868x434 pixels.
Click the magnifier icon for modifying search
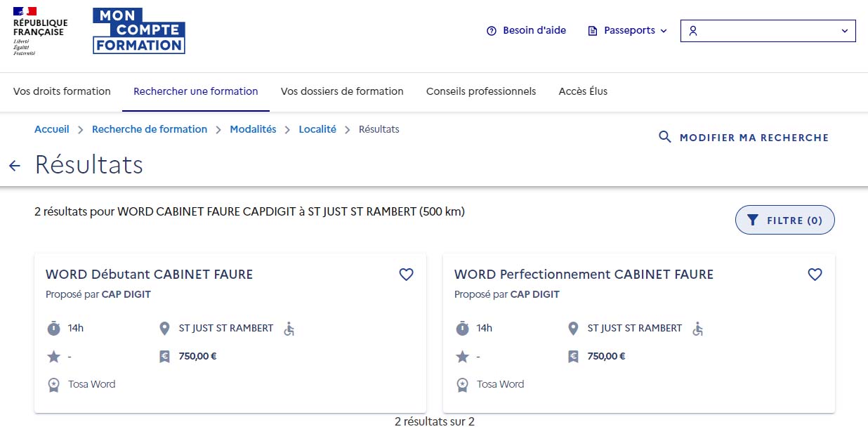(665, 137)
